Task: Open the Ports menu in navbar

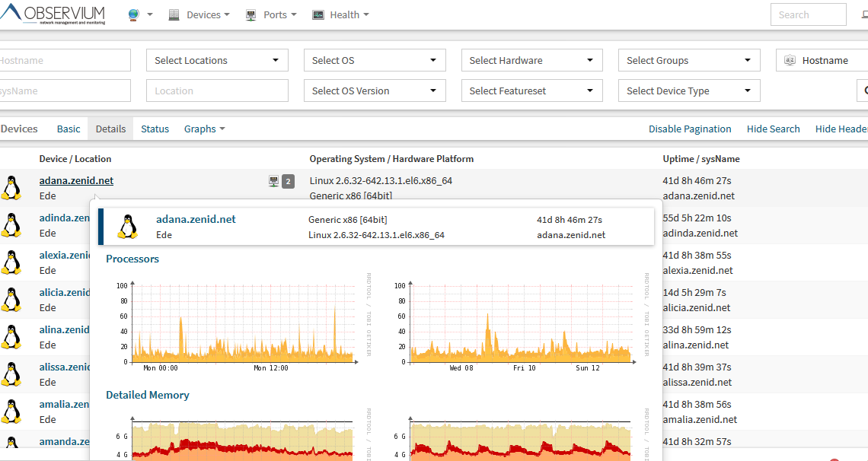Action: [271, 15]
